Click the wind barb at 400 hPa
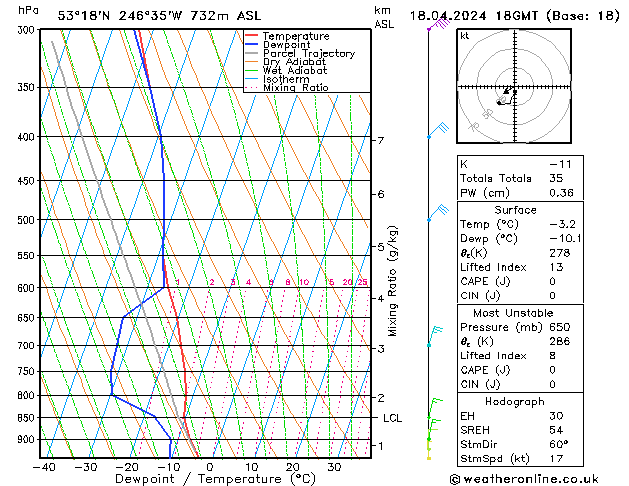This screenshot has height=486, width=629. pyautogui.click(x=438, y=130)
